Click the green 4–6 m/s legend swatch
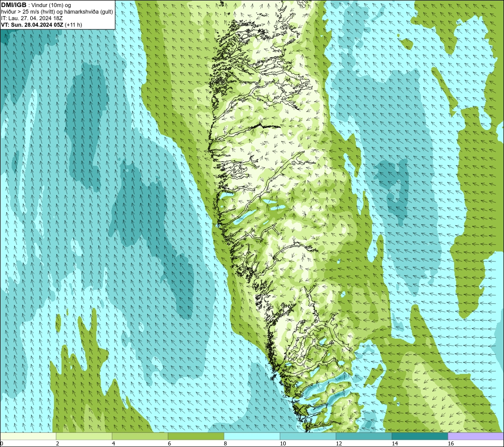This screenshot has width=504, height=447. tap(140, 436)
